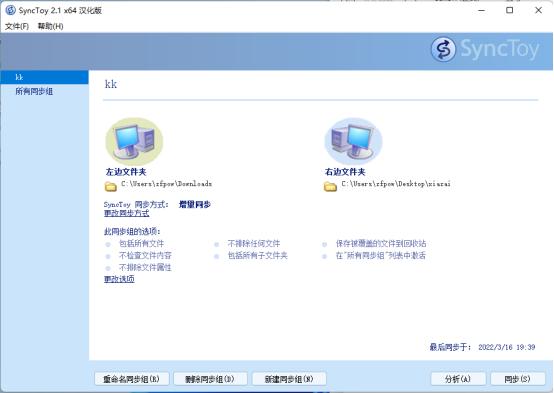554x393 pixels.
Task: Click the left folder path folder icon
Action: 111,186
